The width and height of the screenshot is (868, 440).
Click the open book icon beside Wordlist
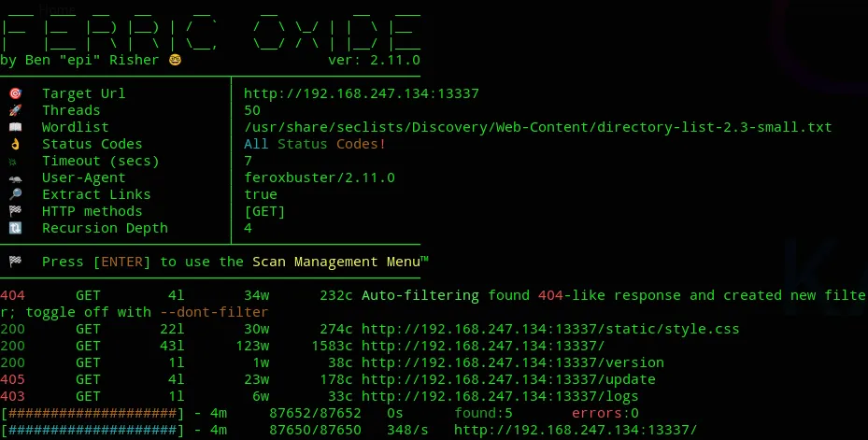pyautogui.click(x=16, y=127)
